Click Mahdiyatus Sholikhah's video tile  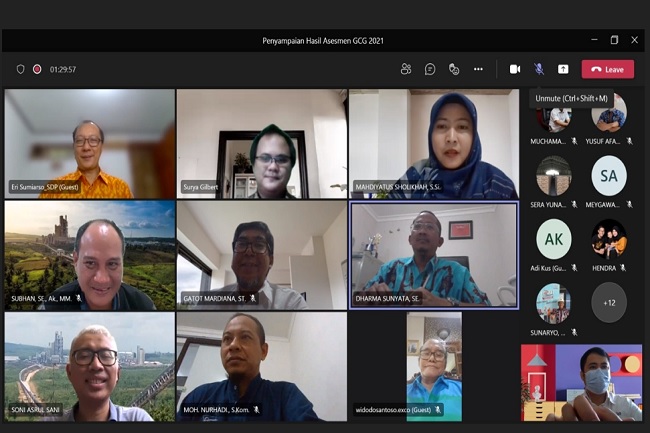pyautogui.click(x=433, y=144)
